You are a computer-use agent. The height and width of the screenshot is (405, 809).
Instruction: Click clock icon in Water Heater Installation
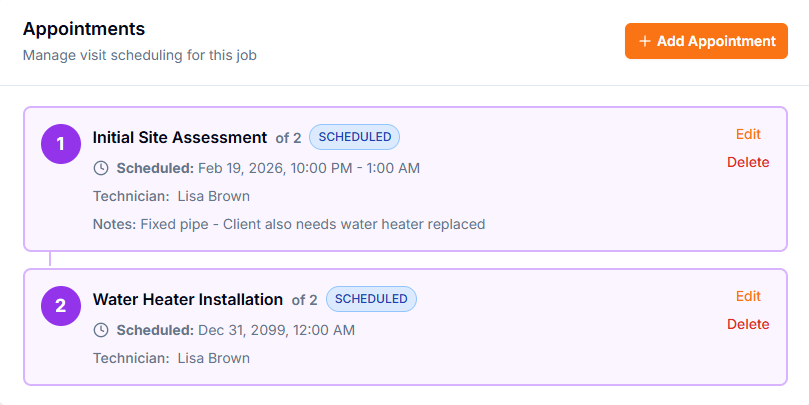click(x=101, y=329)
